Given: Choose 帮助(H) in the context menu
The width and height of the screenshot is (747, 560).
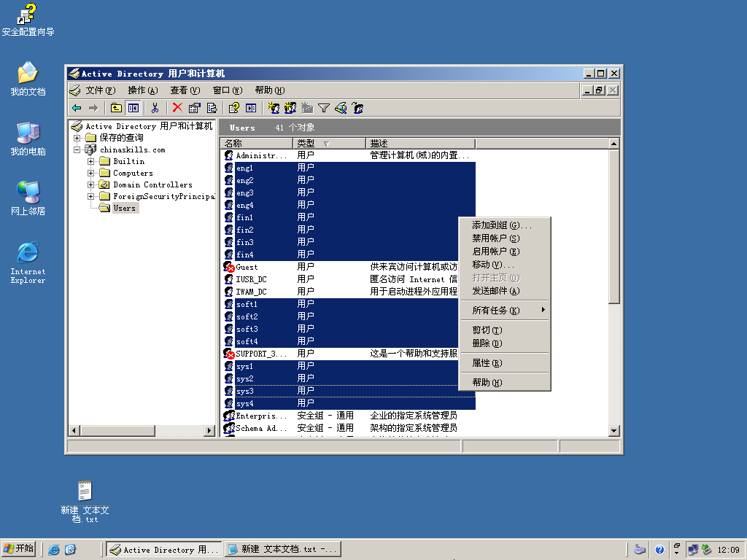Looking at the screenshot, I should (x=505, y=382).
